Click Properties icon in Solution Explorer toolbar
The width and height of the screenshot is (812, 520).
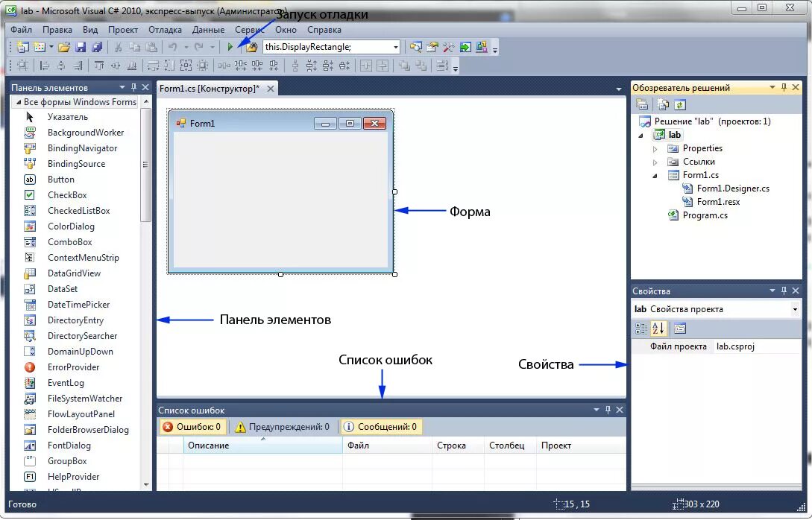642,104
